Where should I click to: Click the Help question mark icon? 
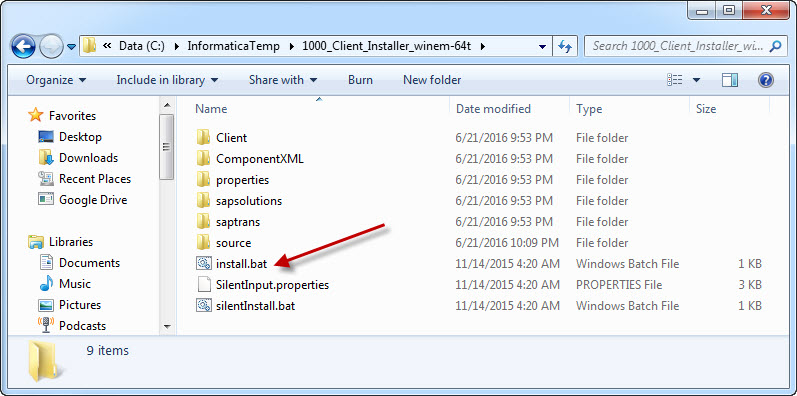765,80
